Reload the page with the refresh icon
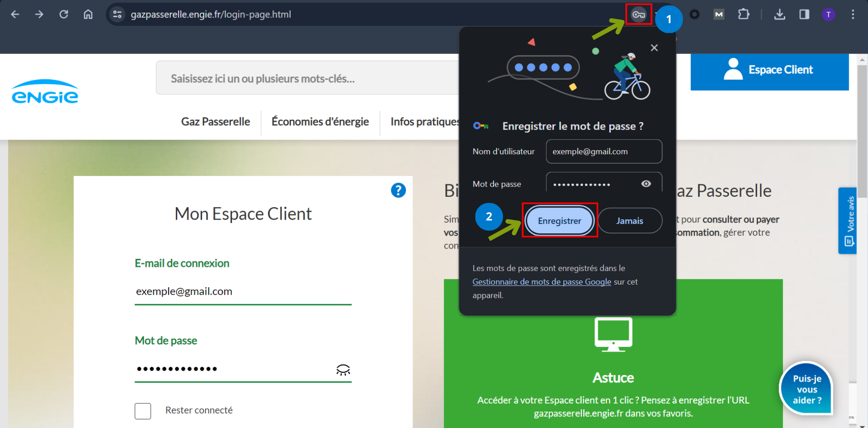The width and height of the screenshot is (868, 428). coord(64,14)
